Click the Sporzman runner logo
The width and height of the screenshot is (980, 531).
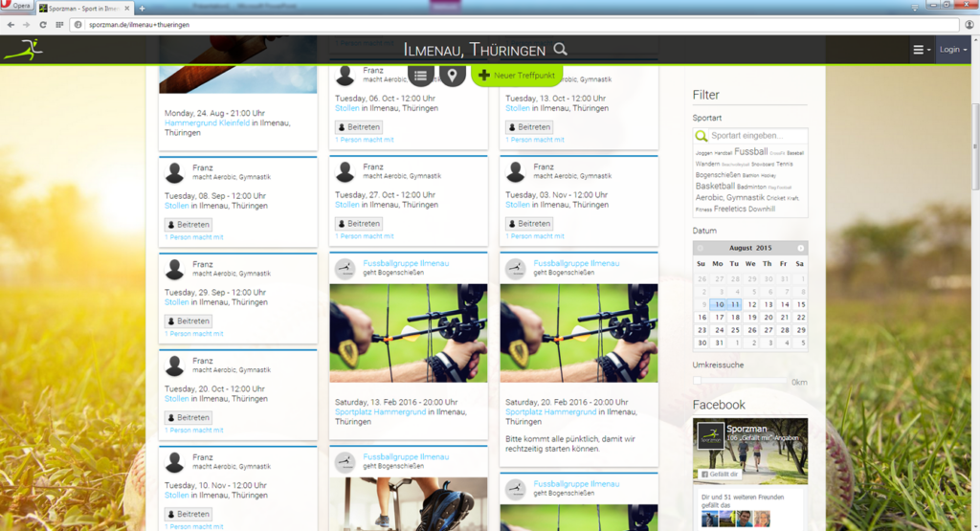[24, 50]
